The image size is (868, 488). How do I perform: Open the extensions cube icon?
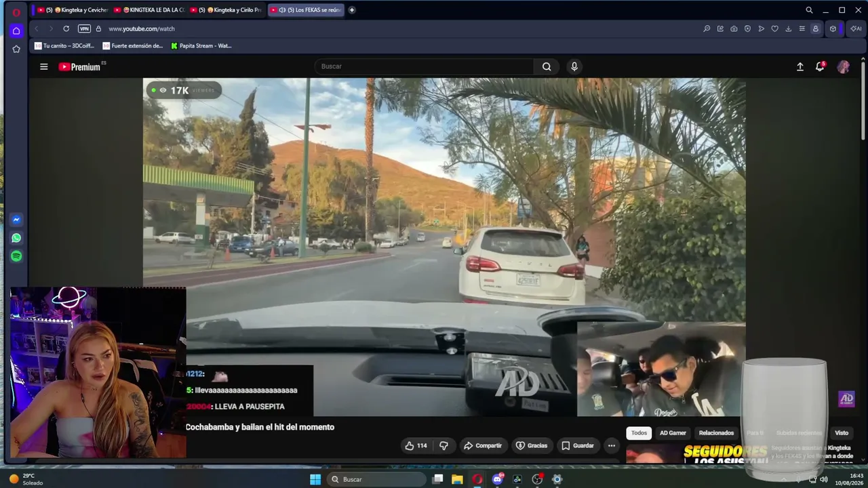(833, 28)
